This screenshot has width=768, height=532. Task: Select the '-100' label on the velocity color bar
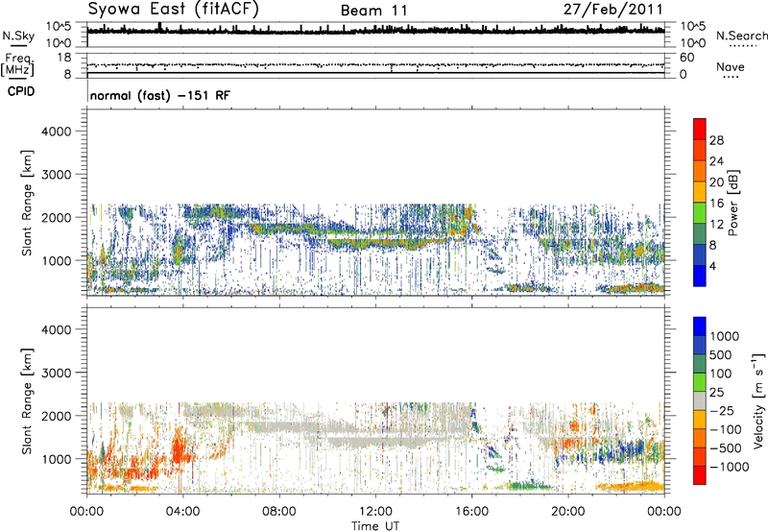[726, 429]
